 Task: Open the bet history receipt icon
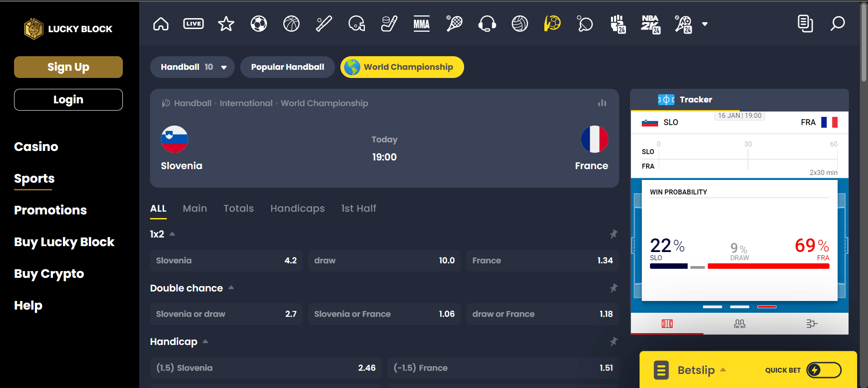point(805,24)
